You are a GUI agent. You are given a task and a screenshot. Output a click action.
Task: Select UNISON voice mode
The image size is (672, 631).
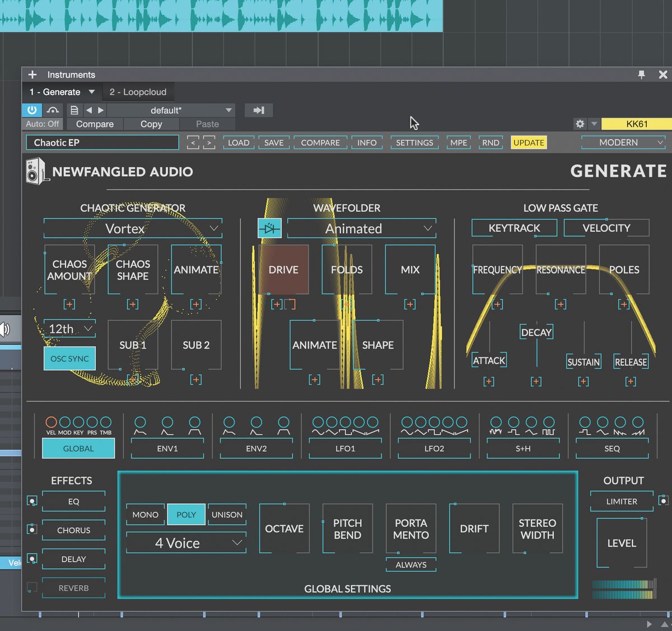click(x=227, y=514)
